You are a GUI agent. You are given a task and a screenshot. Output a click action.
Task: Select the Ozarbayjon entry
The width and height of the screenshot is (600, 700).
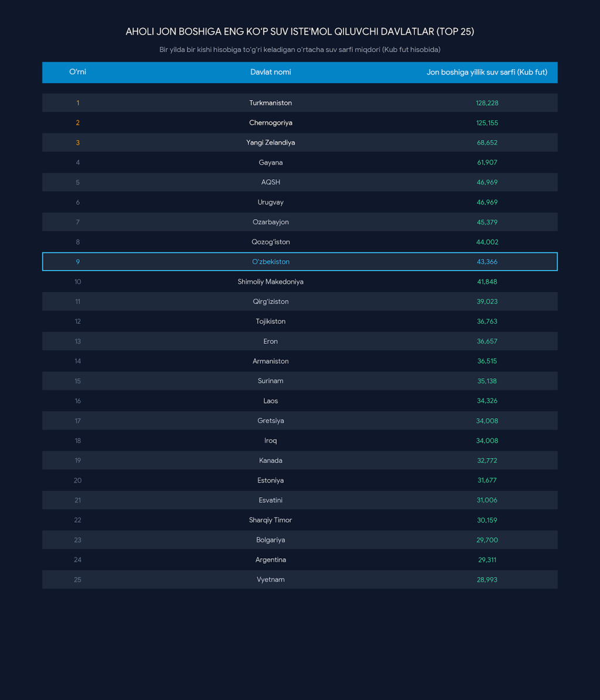coord(271,222)
